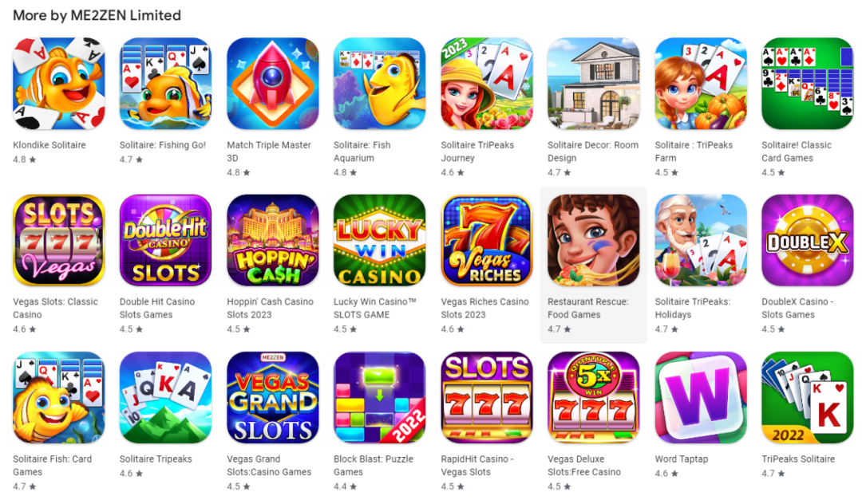Select the Hoppin' Cash Casino icon
The image size is (862, 504).
(x=273, y=241)
